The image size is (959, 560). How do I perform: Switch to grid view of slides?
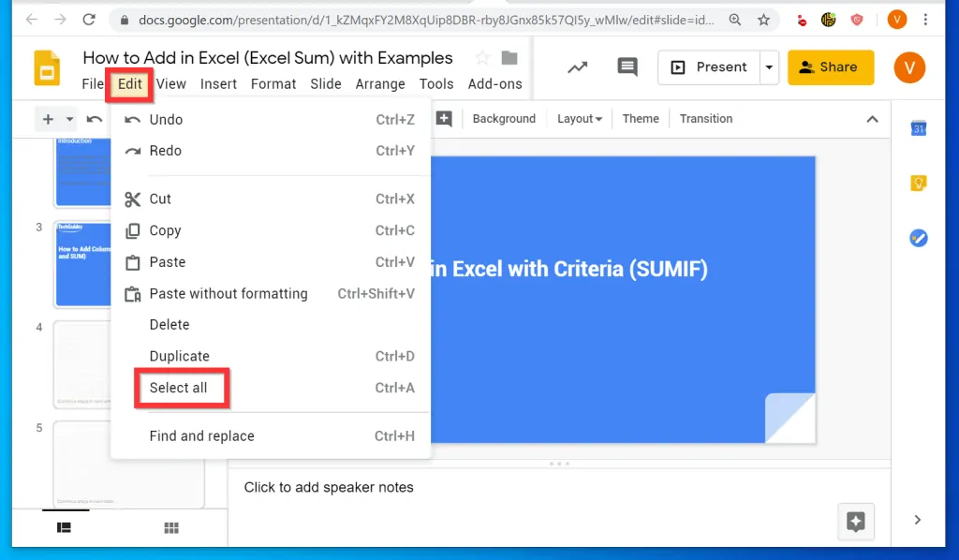click(171, 528)
